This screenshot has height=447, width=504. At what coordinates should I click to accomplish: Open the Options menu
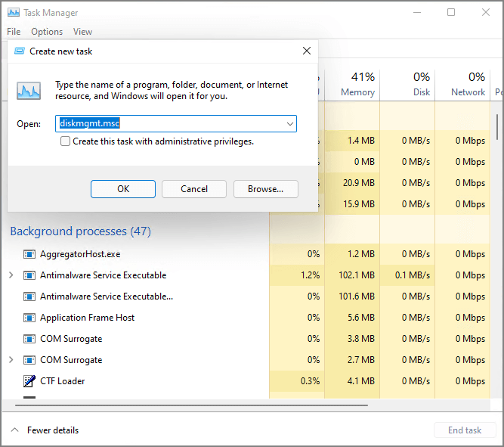(47, 32)
